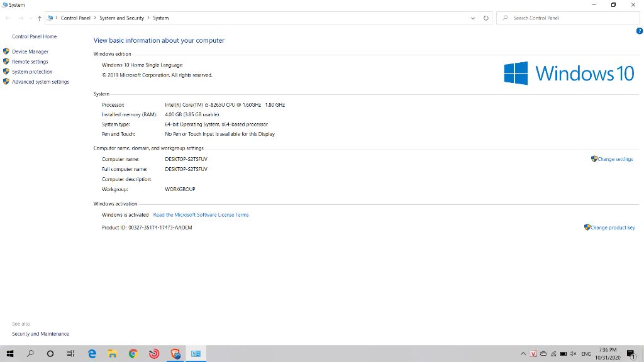Click the WORKGROUP value text
The height and width of the screenshot is (362, 644).
pyautogui.click(x=180, y=189)
